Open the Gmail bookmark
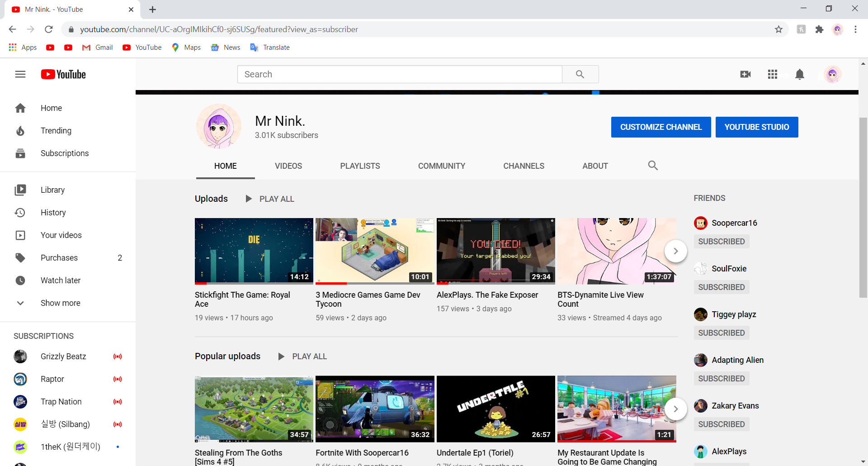This screenshot has height=466, width=868. pos(98,48)
